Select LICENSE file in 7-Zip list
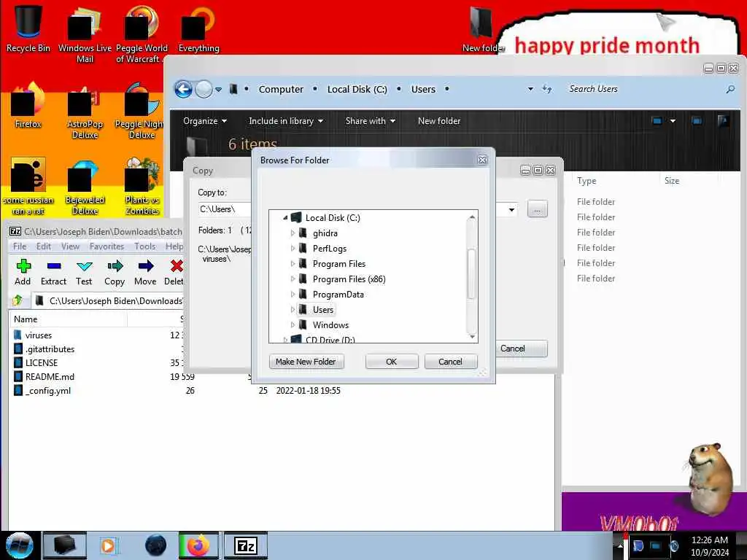This screenshot has height=560, width=747. click(42, 363)
